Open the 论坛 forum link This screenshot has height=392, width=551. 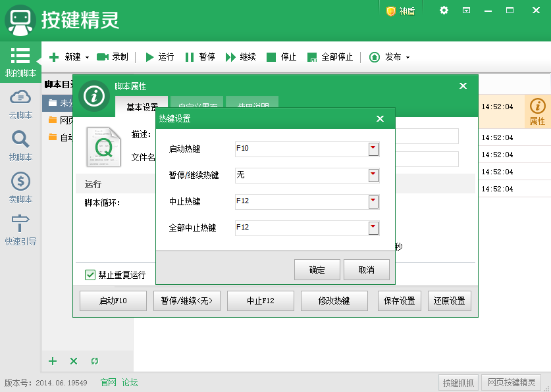pyautogui.click(x=130, y=382)
